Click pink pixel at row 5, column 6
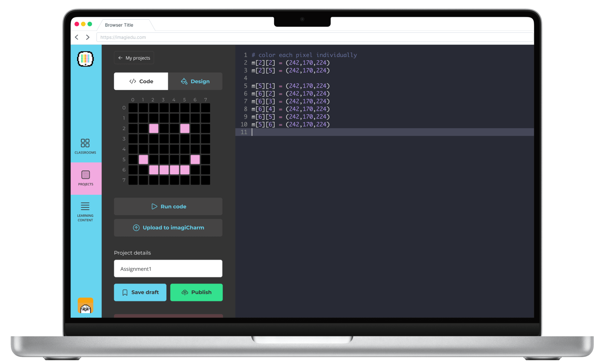Image resolution: width=605 pixels, height=364 pixels. click(x=195, y=159)
